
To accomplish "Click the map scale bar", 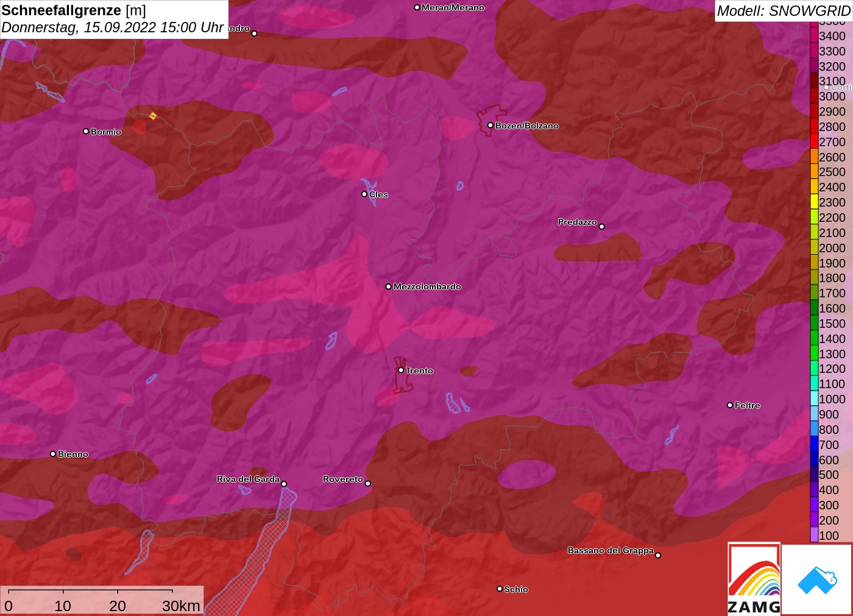I will 90,590.
